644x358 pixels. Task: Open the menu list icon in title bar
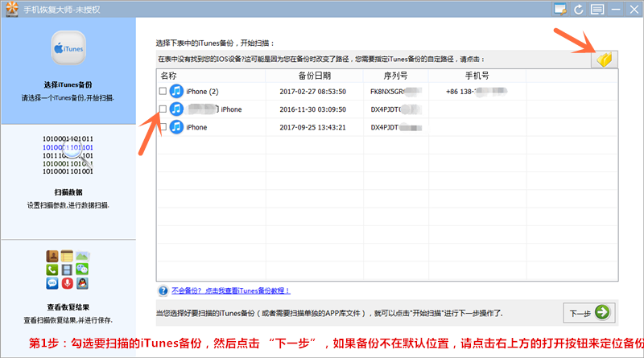tap(597, 9)
